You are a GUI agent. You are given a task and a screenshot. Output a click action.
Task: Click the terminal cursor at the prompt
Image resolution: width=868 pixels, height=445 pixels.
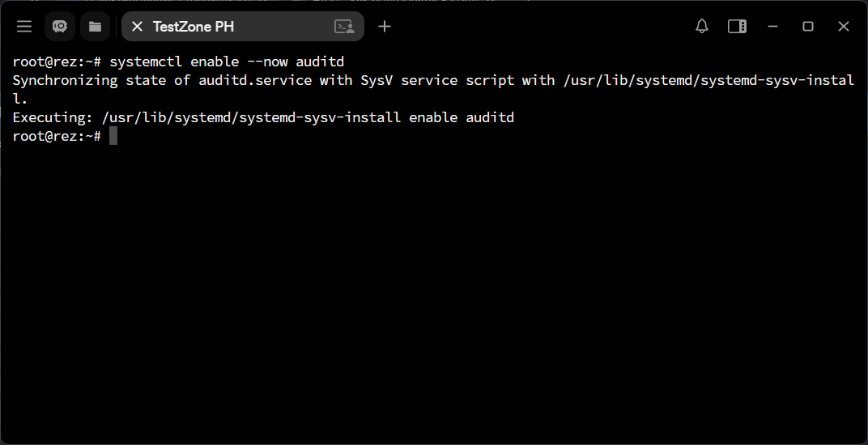point(113,136)
